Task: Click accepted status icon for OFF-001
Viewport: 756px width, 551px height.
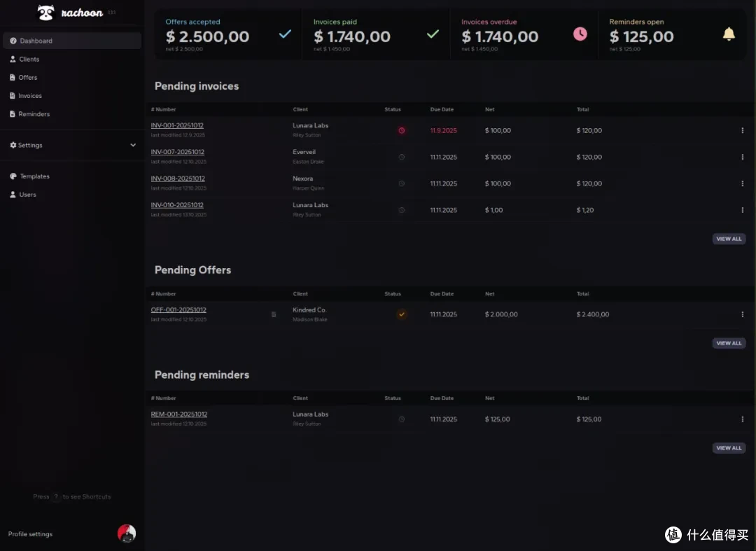Action: (x=402, y=314)
